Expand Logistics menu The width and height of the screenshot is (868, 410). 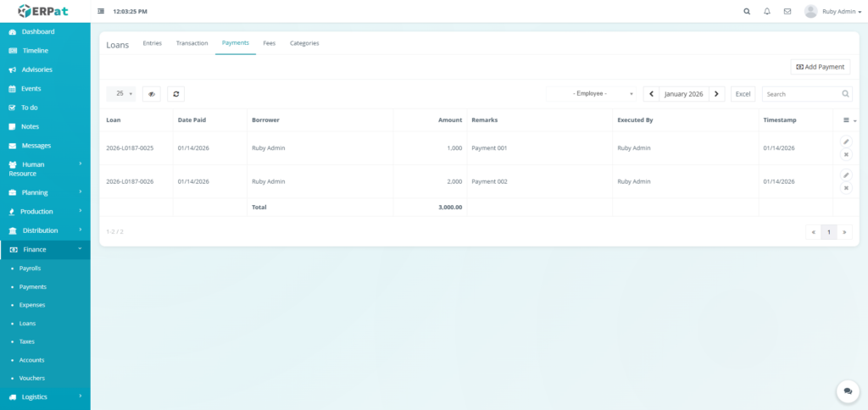(45, 396)
